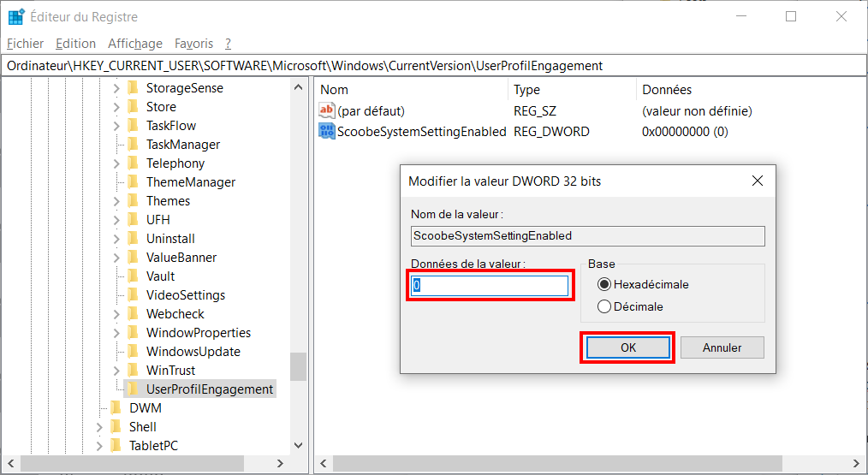
Task: Select the ScoobeSystemSettingEnabled value name
Action: coord(422,132)
